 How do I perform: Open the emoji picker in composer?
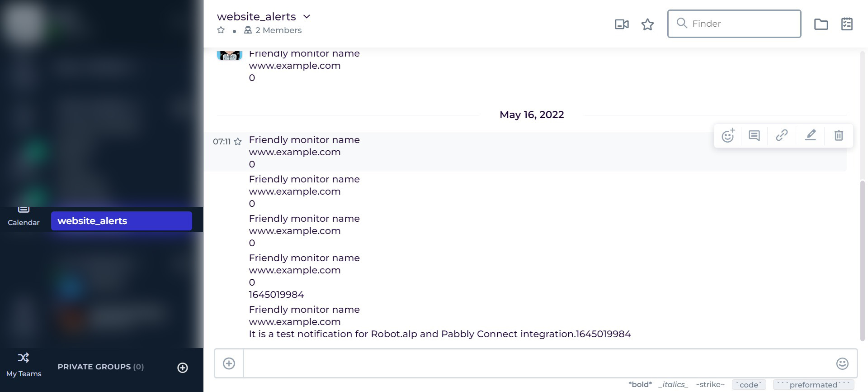click(842, 363)
